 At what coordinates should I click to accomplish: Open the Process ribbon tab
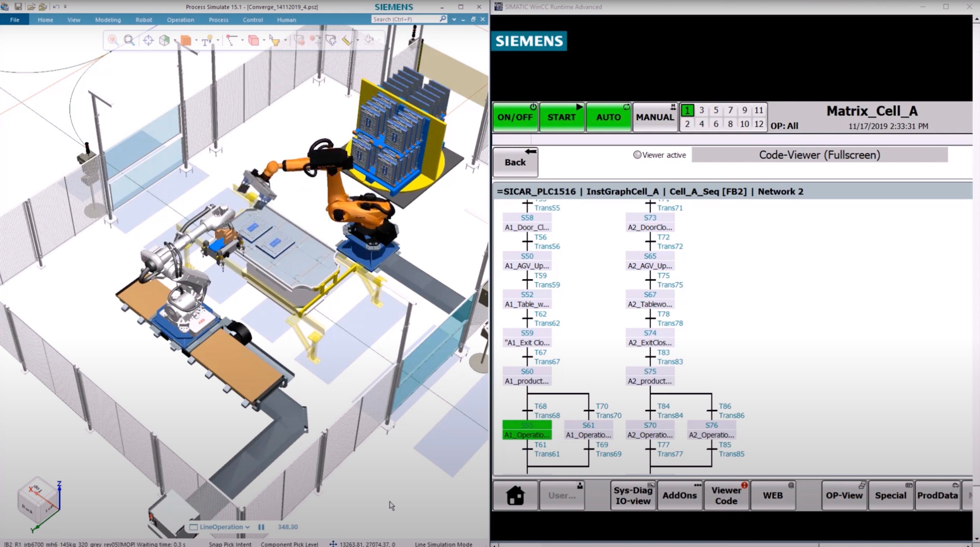[218, 20]
